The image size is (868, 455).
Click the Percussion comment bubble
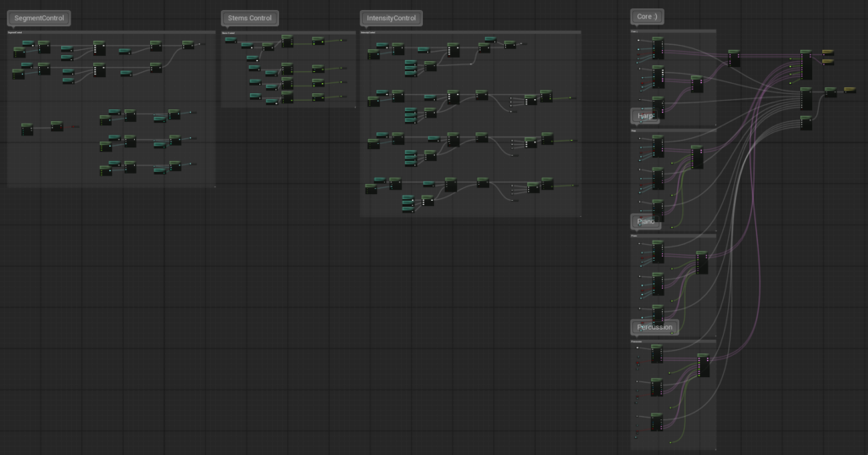coord(654,327)
